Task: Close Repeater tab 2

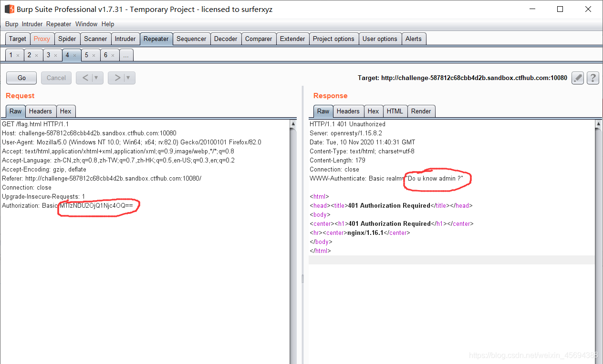Action: click(36, 56)
